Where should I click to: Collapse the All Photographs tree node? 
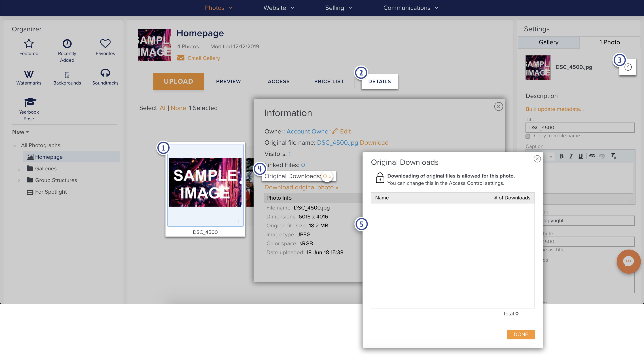[14, 146]
